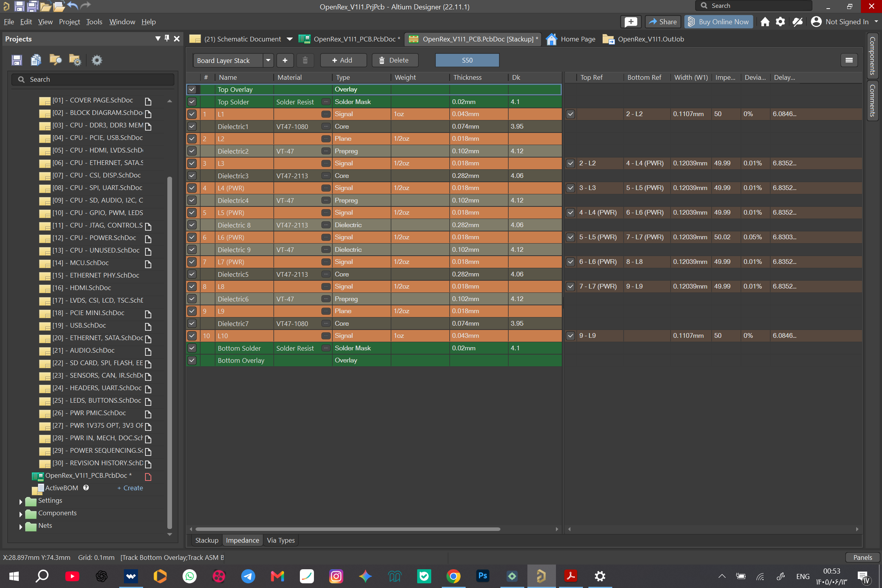Open Google Chrome from the taskbar

click(454, 576)
